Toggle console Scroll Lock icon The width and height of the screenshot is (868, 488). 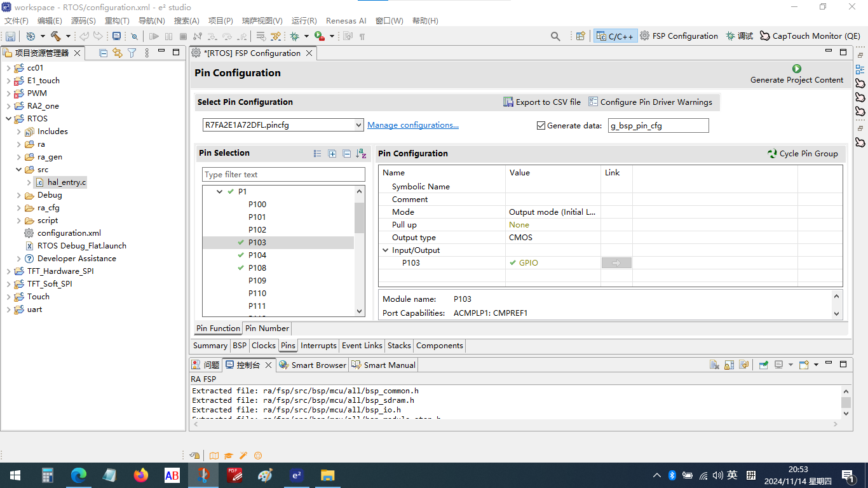729,365
